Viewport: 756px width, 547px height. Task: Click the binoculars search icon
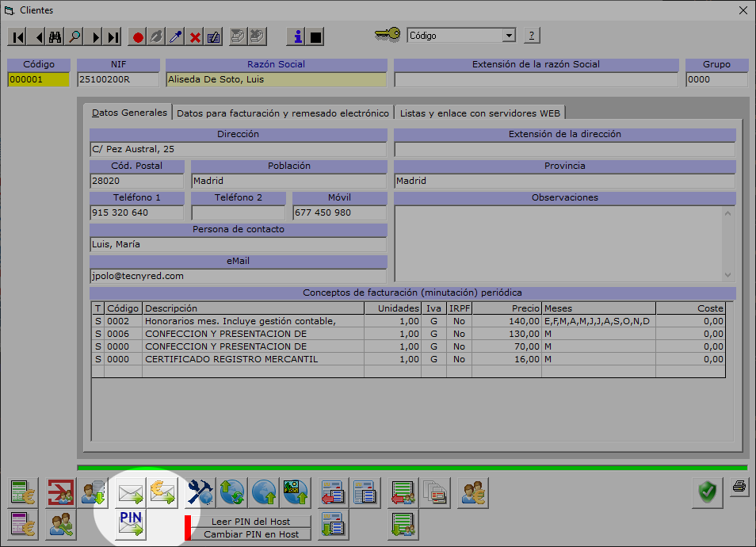[55, 36]
